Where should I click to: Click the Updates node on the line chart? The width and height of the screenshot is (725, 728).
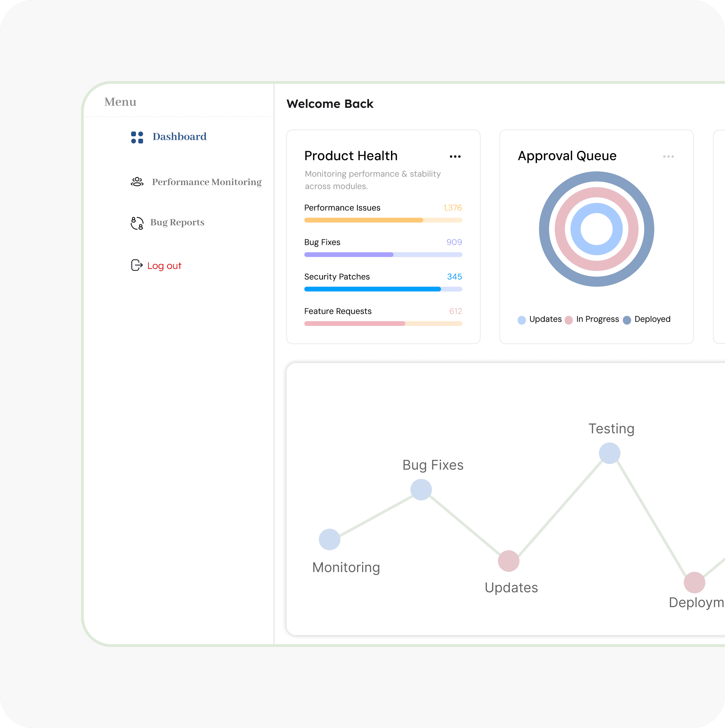coord(508,561)
